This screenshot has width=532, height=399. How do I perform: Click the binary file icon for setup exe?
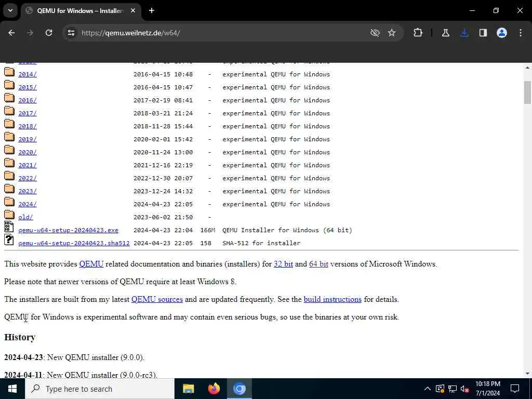coord(9,227)
